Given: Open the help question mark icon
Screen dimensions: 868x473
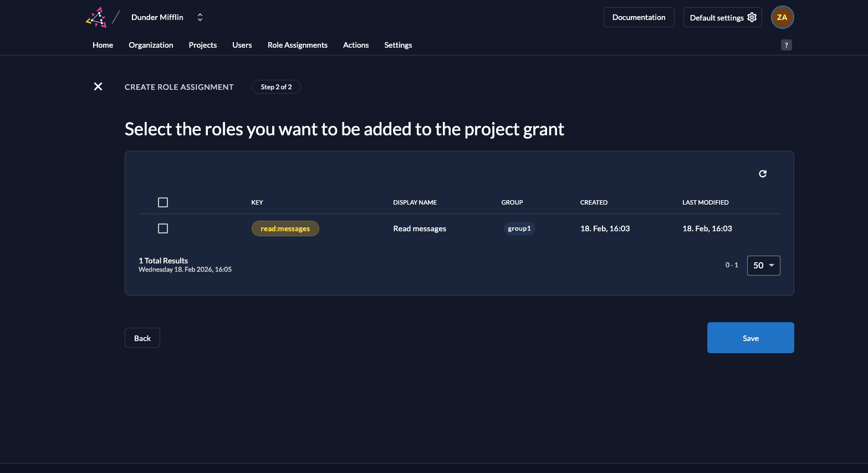Looking at the screenshot, I should click(x=786, y=45).
